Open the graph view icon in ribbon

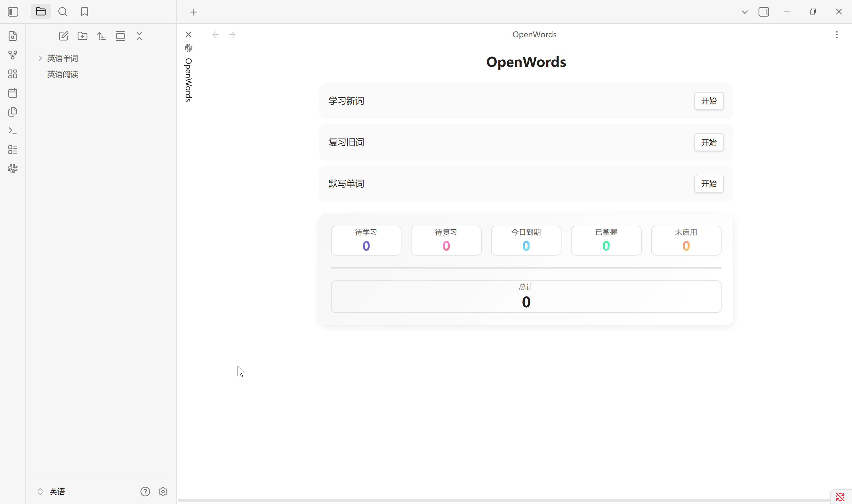[x=12, y=55]
